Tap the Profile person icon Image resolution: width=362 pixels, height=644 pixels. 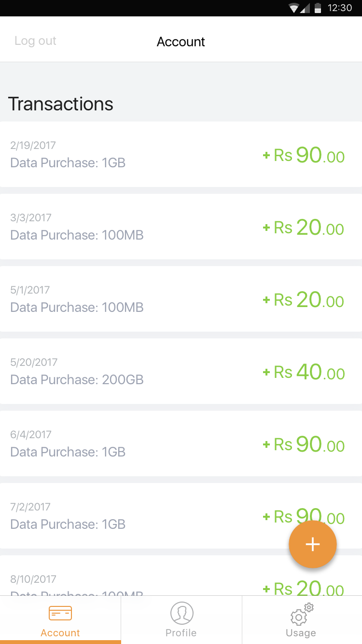click(x=181, y=613)
